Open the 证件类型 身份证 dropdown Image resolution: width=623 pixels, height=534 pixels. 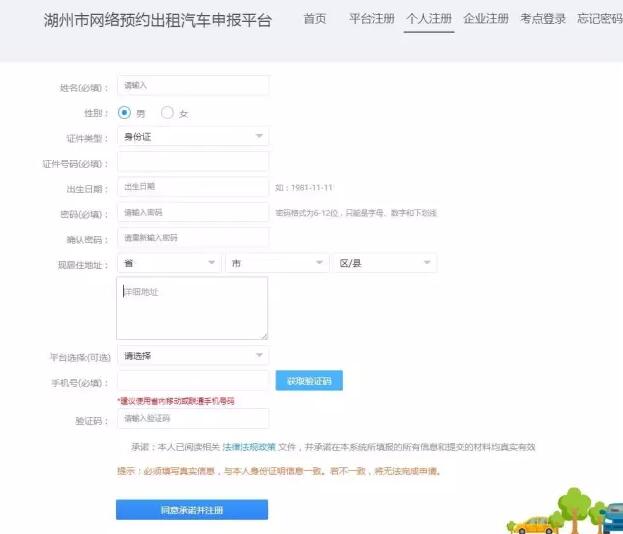pos(192,136)
